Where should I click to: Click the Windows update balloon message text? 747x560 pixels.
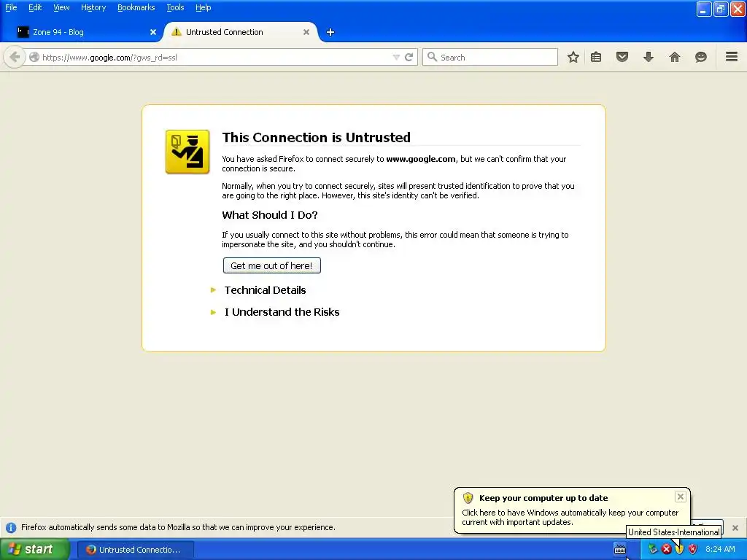click(x=570, y=517)
